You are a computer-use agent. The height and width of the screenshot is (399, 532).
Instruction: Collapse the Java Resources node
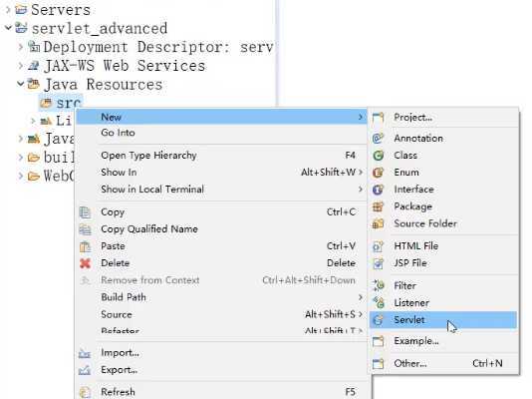[x=21, y=83]
